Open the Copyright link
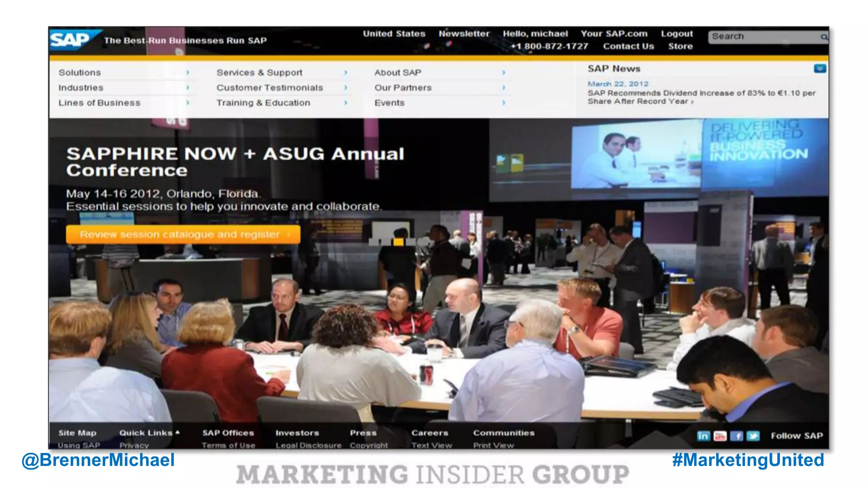Image resolution: width=868 pixels, height=488 pixels. point(369,445)
